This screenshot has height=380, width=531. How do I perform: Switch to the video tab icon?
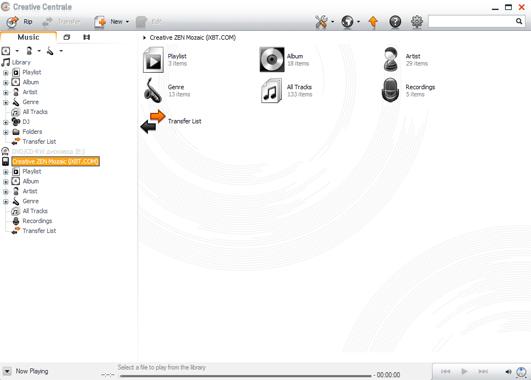click(86, 37)
